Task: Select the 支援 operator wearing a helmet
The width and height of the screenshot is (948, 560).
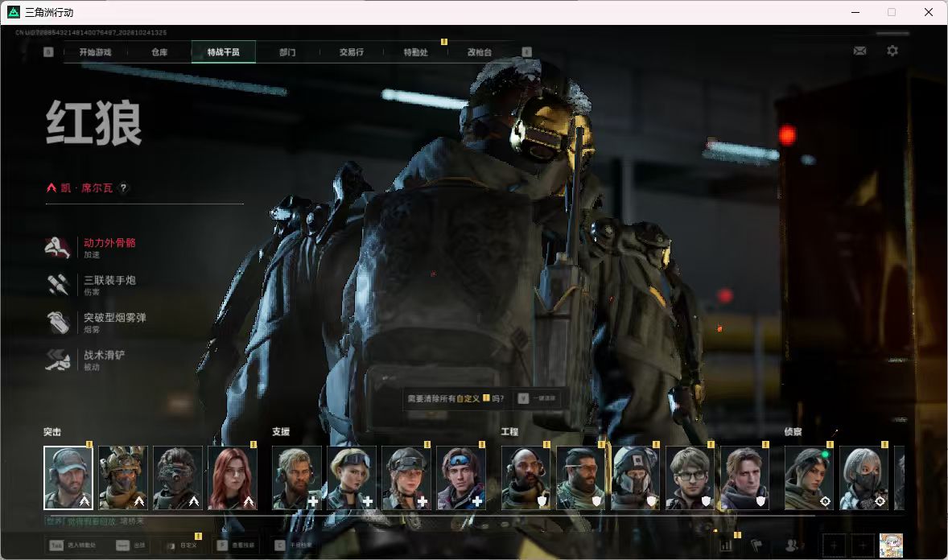Action: click(x=406, y=478)
